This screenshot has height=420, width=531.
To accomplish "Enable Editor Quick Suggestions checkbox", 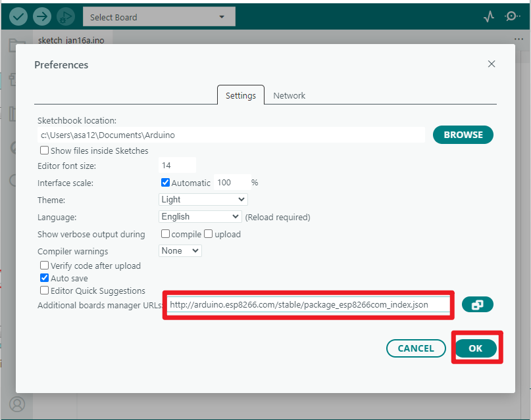I will click(44, 290).
